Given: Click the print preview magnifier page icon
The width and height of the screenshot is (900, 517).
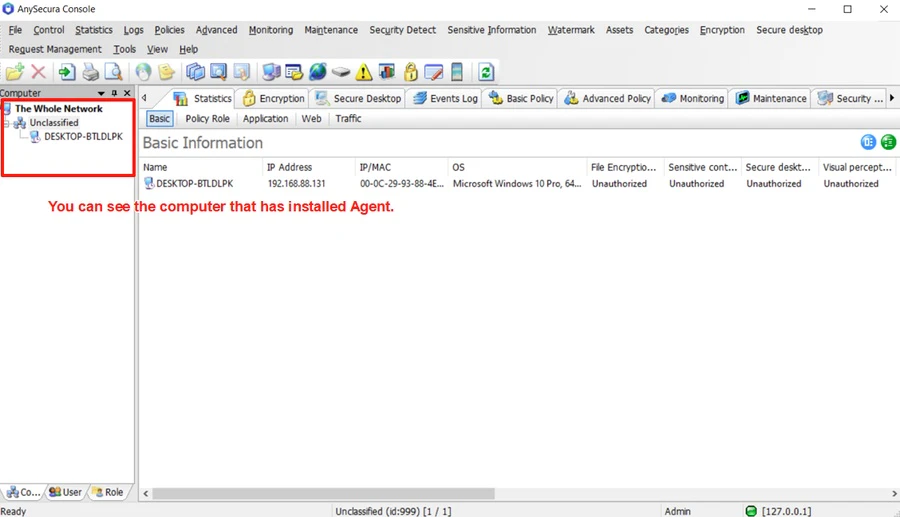Looking at the screenshot, I should point(114,72).
